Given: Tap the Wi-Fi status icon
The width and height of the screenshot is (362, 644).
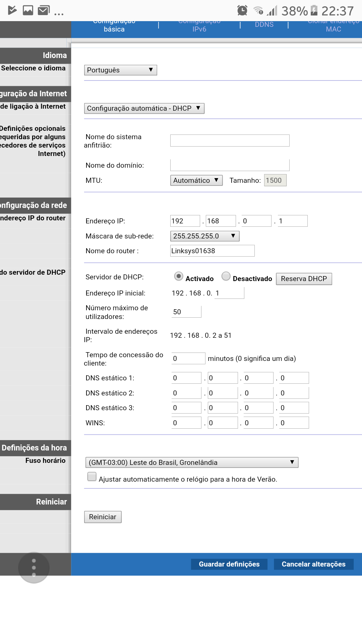Looking at the screenshot, I should pyautogui.click(x=258, y=10).
